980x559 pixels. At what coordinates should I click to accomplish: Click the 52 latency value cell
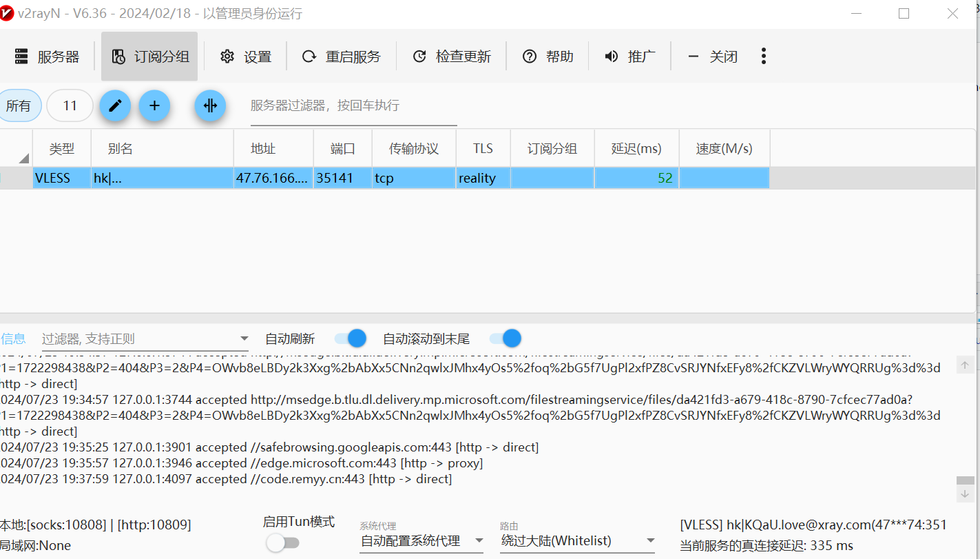636,178
